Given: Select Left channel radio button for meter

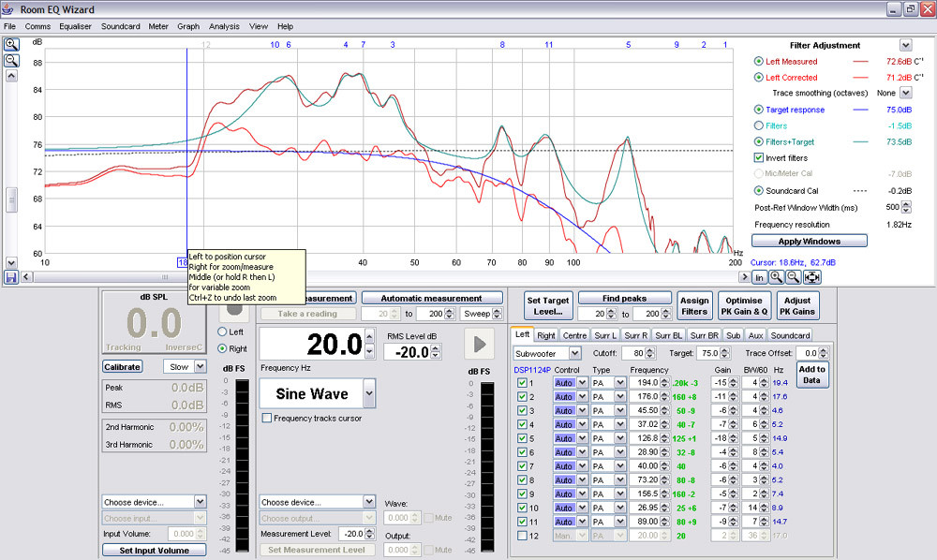Looking at the screenshot, I should coord(222,332).
